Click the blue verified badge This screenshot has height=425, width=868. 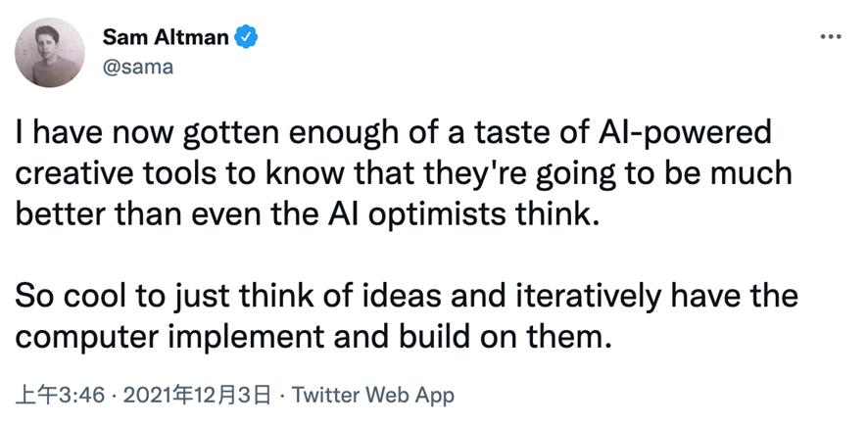click(250, 38)
